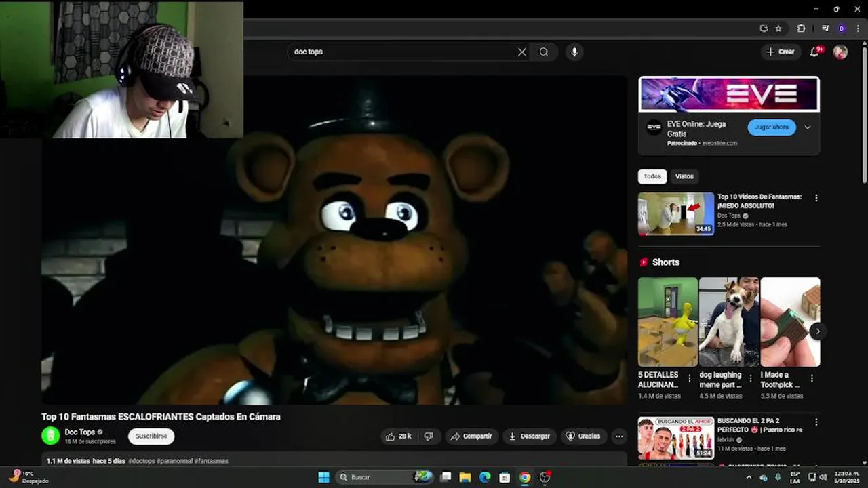
Task: Click the Descargar download button
Action: tap(530, 436)
